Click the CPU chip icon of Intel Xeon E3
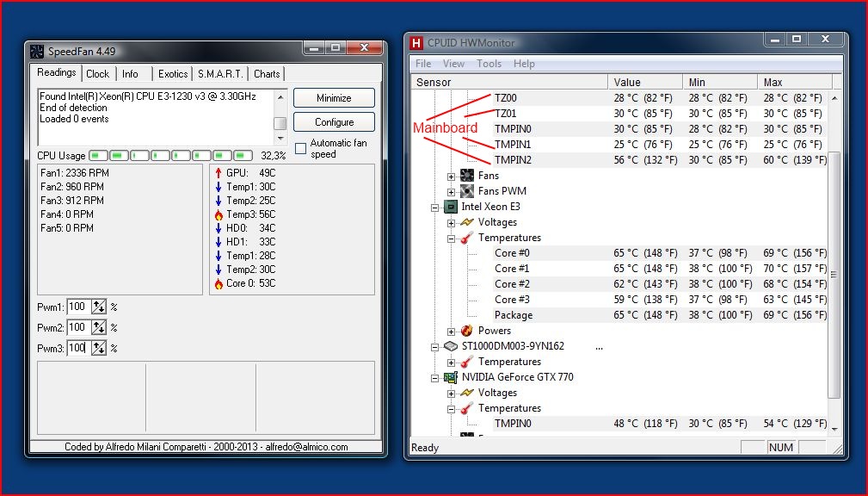 451,207
